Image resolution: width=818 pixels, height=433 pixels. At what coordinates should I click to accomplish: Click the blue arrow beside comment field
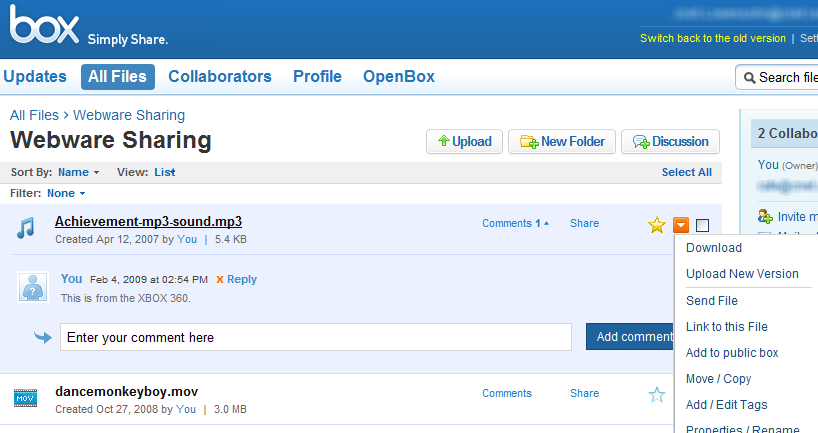(42, 338)
